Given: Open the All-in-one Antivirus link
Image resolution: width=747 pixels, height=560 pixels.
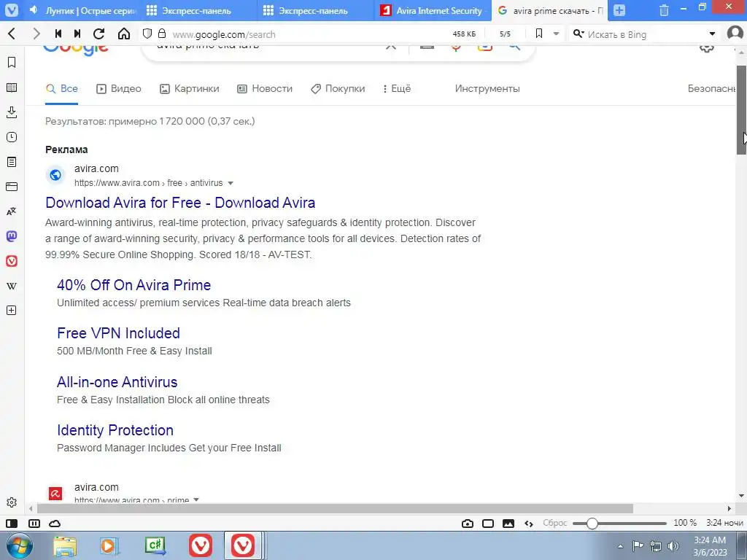Looking at the screenshot, I should point(117,382).
